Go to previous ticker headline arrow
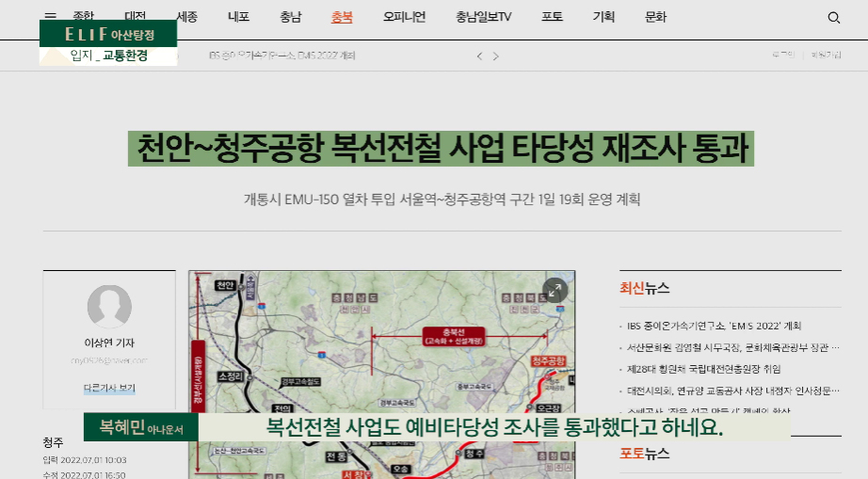Image resolution: width=868 pixels, height=479 pixels. (x=480, y=56)
